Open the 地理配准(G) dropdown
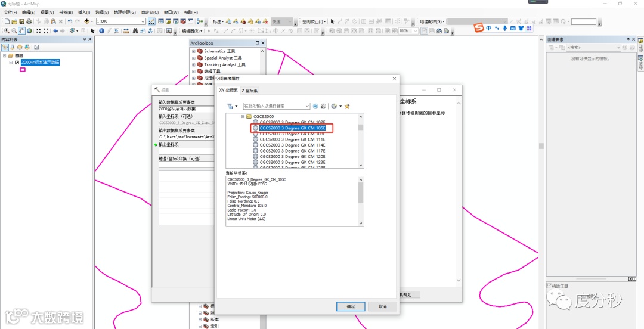Viewport: 644px width, 329px height. tap(432, 21)
